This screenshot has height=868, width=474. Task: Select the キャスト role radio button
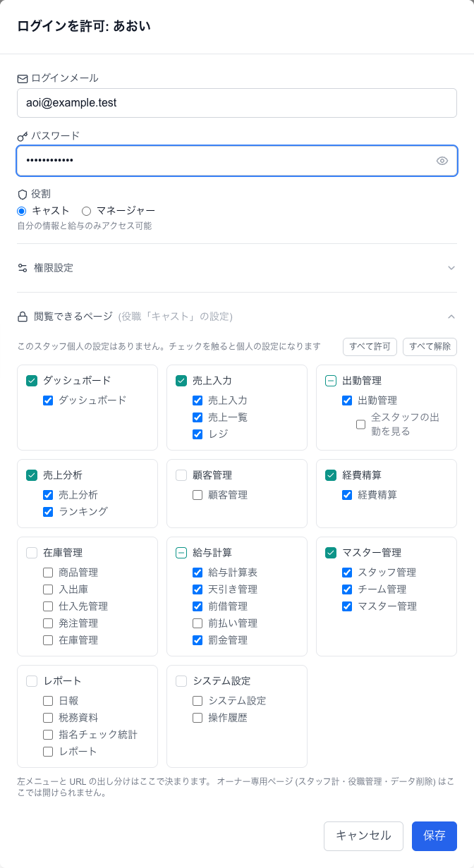pos(22,211)
